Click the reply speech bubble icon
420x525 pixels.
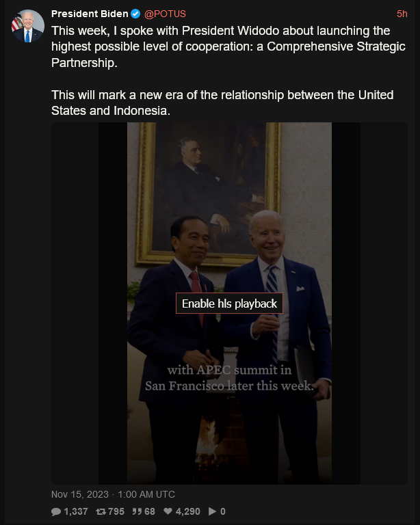56,511
